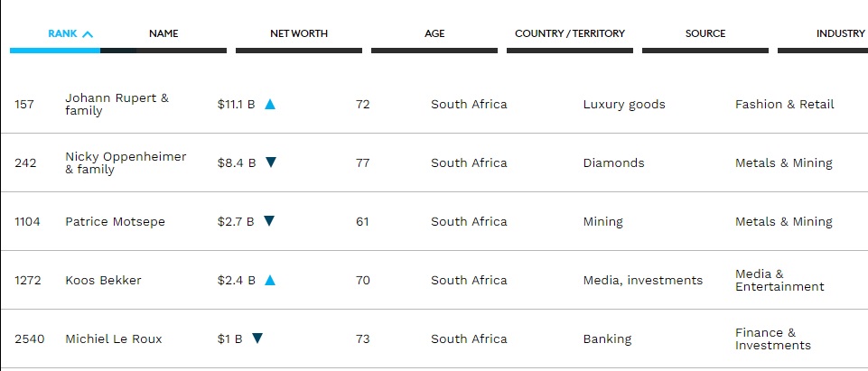Image resolution: width=868 pixels, height=371 pixels.
Task: Click the down arrow beside $1 B
Action: (x=257, y=338)
